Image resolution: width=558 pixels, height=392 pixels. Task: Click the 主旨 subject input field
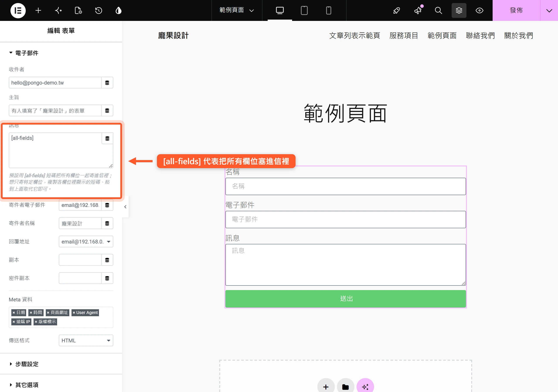point(55,110)
